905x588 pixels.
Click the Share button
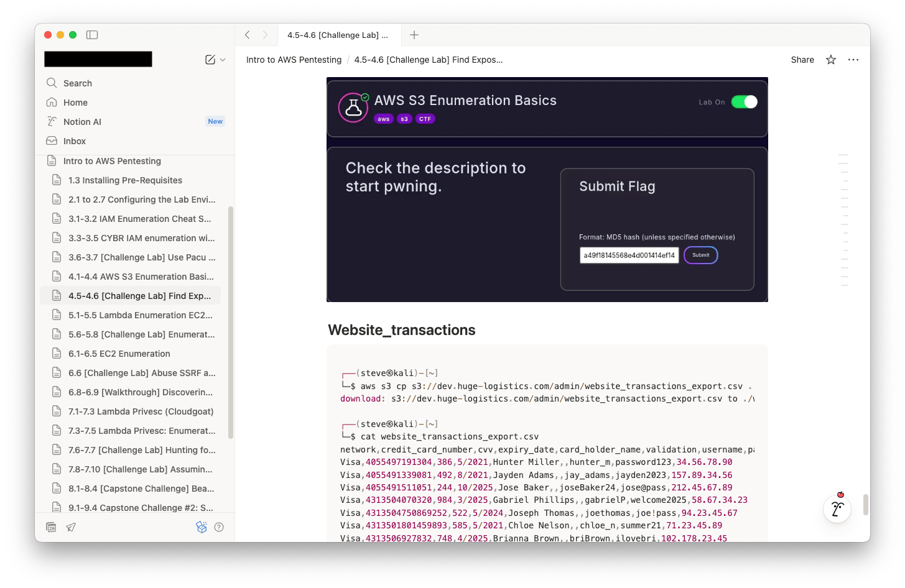pyautogui.click(x=802, y=60)
